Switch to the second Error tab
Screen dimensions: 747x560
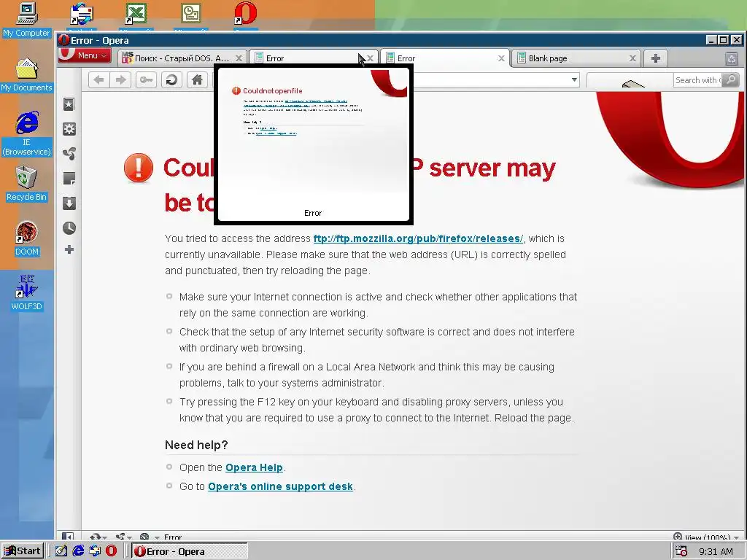pos(314,58)
